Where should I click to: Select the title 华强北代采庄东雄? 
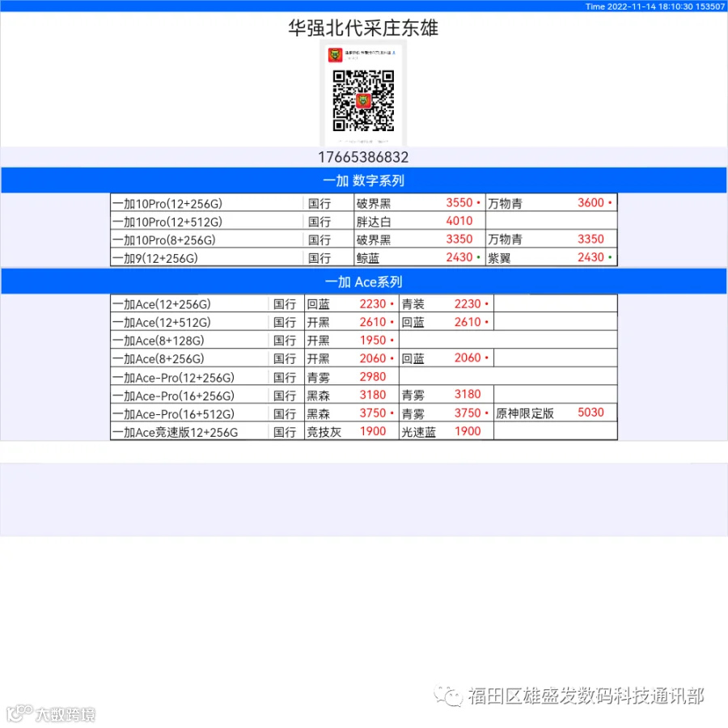(x=363, y=28)
